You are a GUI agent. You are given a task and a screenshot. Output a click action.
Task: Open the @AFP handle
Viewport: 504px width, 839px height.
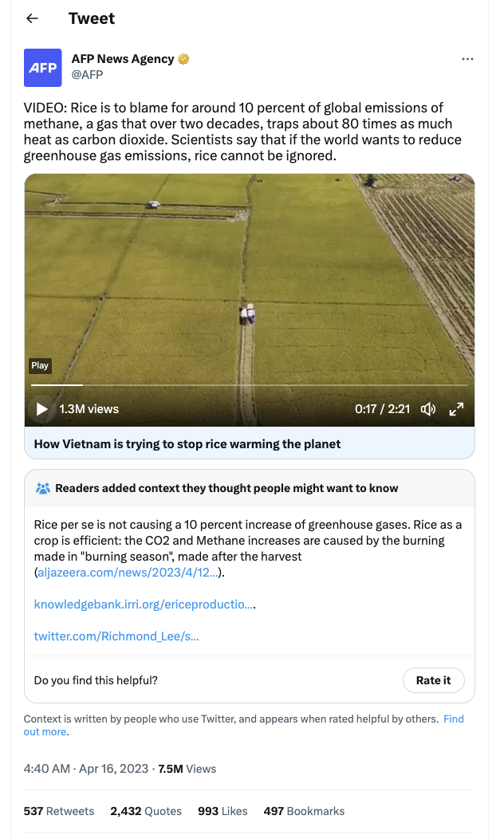click(x=87, y=75)
